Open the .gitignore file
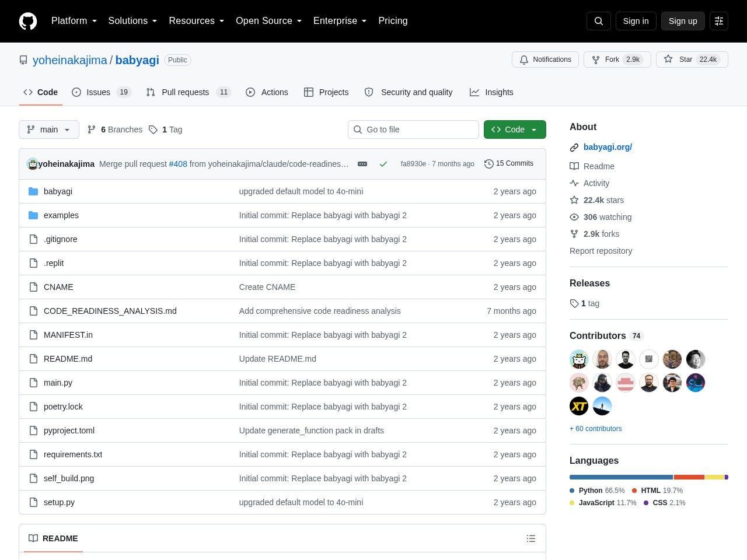Image resolution: width=747 pixels, height=560 pixels. tap(61, 239)
